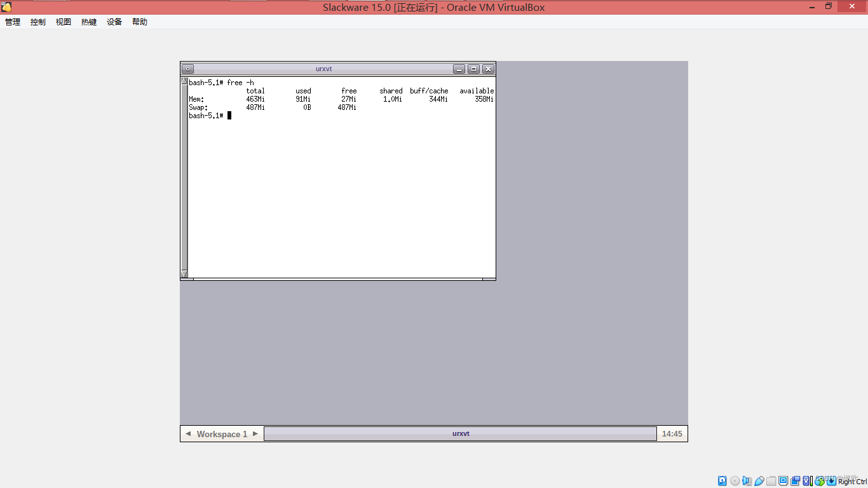
Task: Select urxvt in the bottom iconbar
Action: [460, 433]
